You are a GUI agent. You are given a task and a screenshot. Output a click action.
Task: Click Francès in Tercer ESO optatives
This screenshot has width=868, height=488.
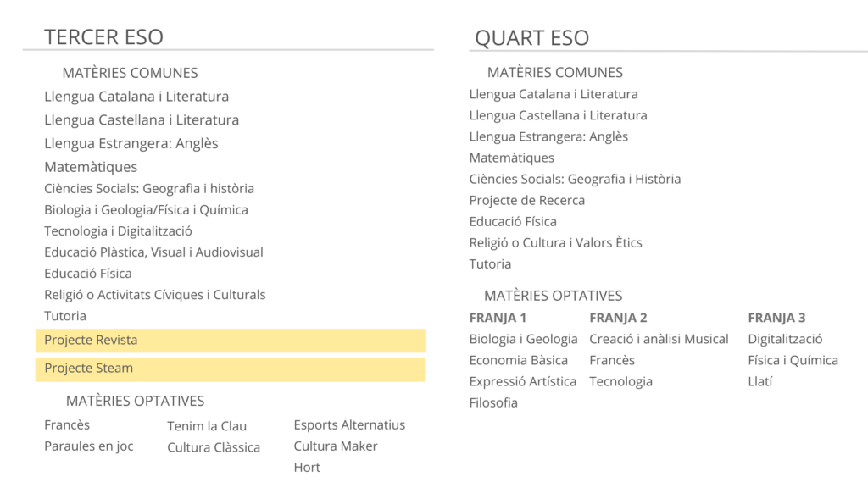tap(67, 425)
